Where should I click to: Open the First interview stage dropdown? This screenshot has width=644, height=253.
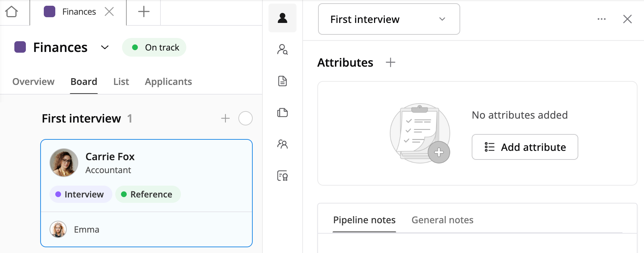[389, 19]
